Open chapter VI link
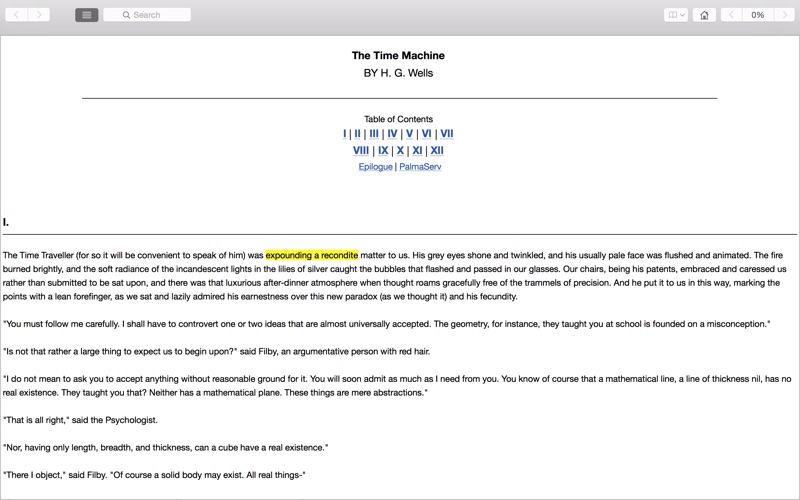This screenshot has height=500, width=800. click(x=427, y=134)
